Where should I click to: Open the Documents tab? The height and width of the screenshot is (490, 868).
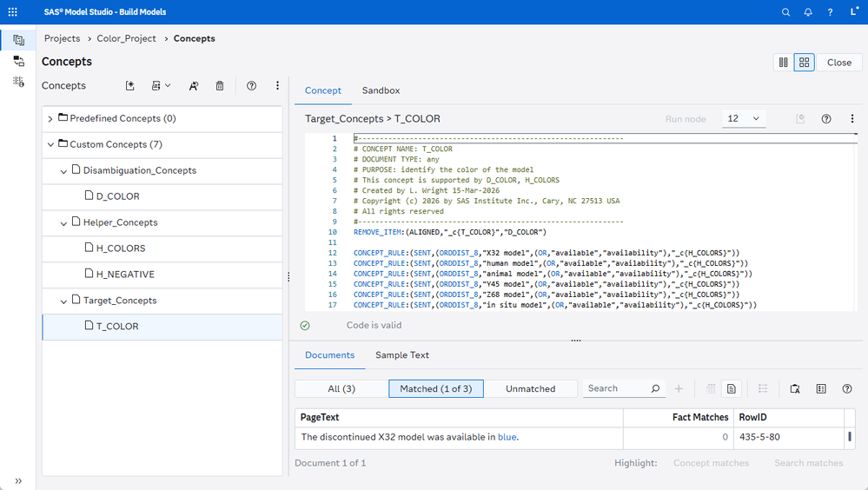(x=329, y=355)
